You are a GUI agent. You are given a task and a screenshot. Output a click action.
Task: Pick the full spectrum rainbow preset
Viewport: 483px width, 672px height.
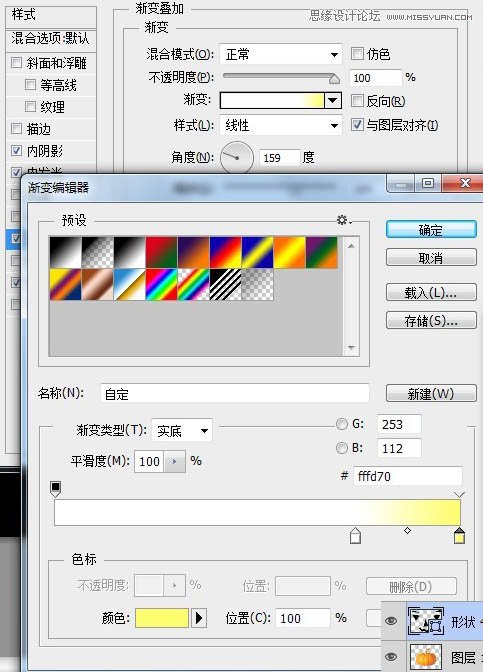161,284
